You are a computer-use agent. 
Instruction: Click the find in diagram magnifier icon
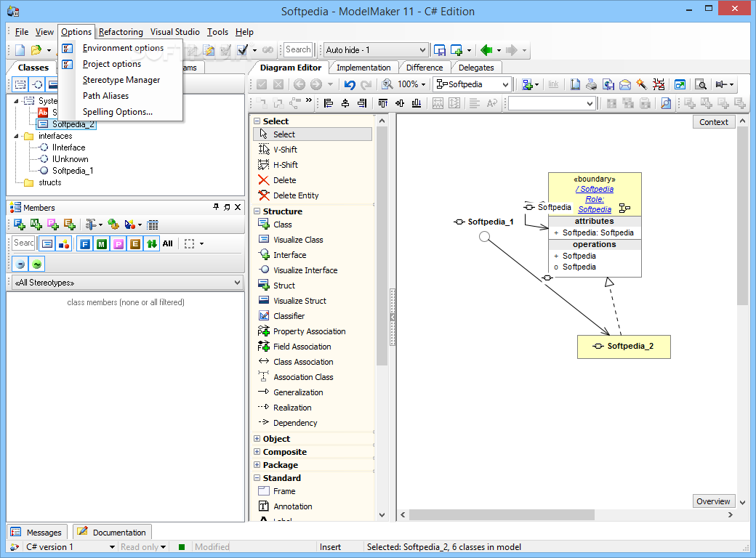coord(701,85)
